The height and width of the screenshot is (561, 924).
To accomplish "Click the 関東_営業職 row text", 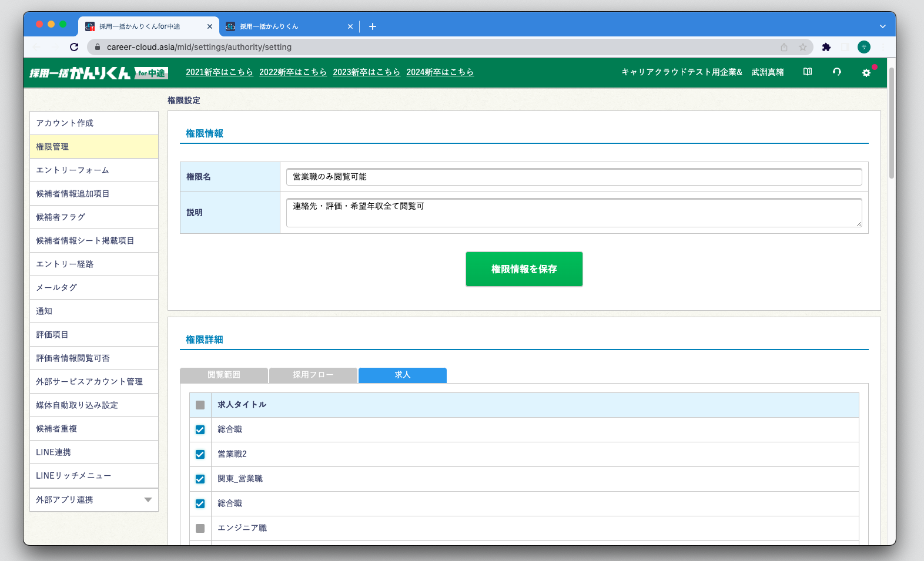I will [240, 479].
